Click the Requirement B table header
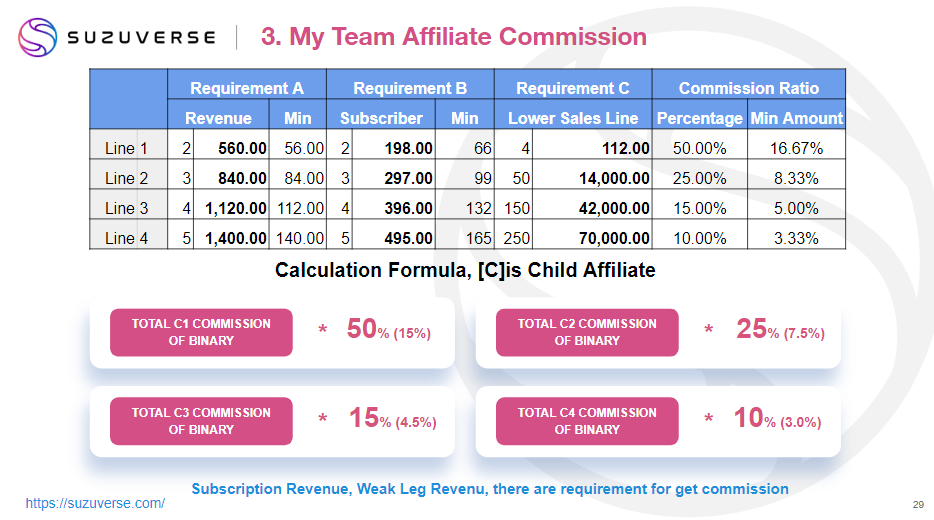Screen dimensions: 934x520 410,88
